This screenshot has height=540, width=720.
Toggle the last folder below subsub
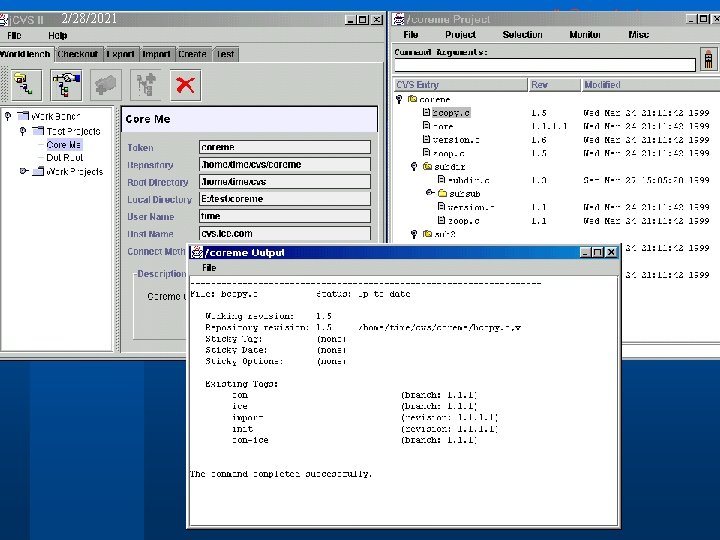coord(414,234)
